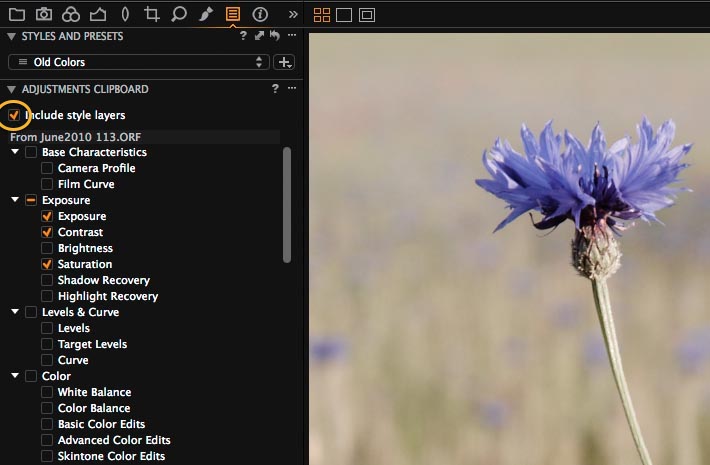This screenshot has width=710, height=465.
Task: Select the Adjustments tool tab icon
Action: point(233,14)
